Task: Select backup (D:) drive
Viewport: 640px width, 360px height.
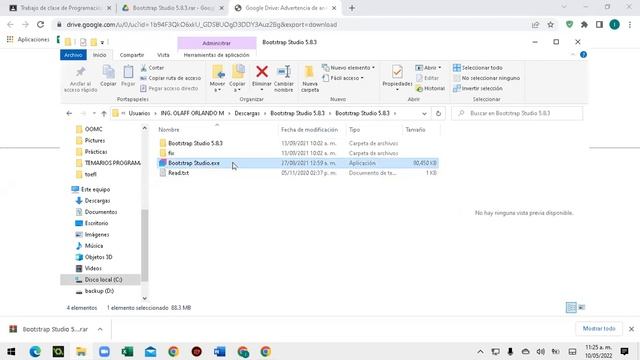Action: (x=99, y=291)
